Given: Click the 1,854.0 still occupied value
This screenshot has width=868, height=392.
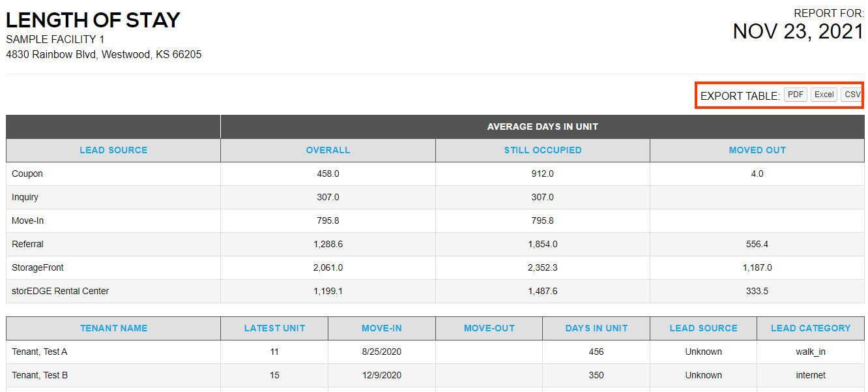Looking at the screenshot, I should point(543,245).
